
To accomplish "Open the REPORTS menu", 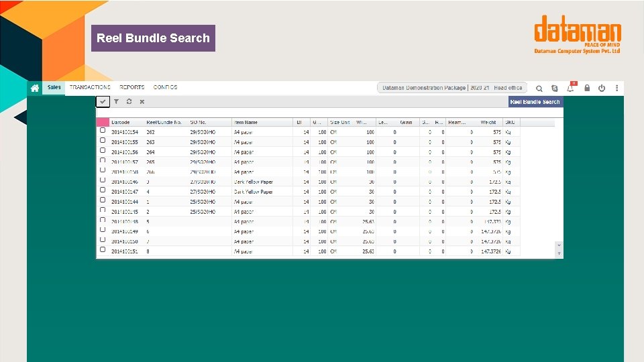I will tap(132, 87).
